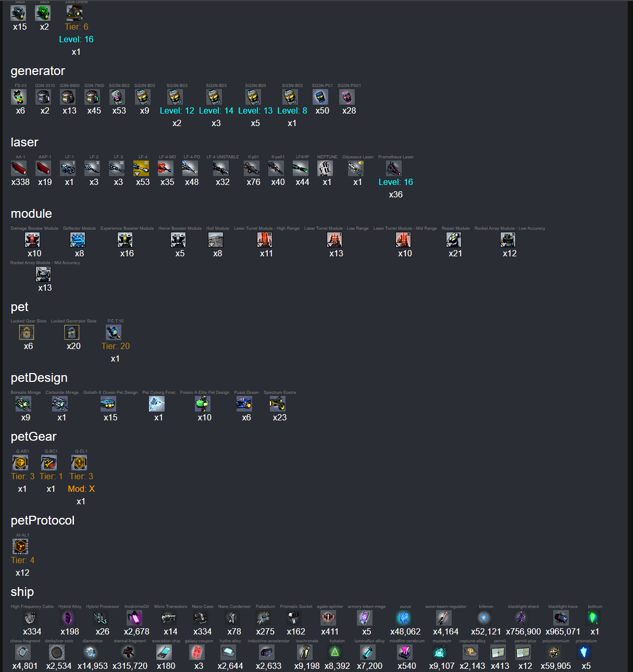
Task: Click the G-EL1 pet gear icon
Action: click(x=79, y=463)
